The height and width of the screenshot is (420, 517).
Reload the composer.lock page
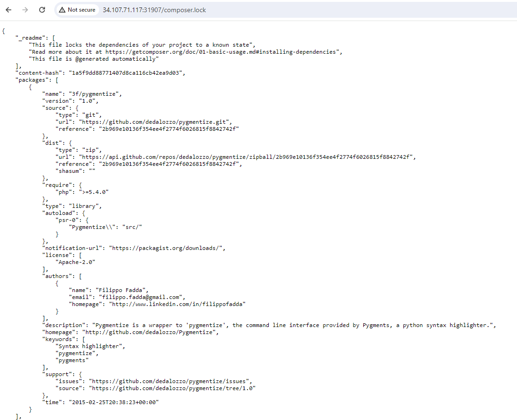point(42,10)
